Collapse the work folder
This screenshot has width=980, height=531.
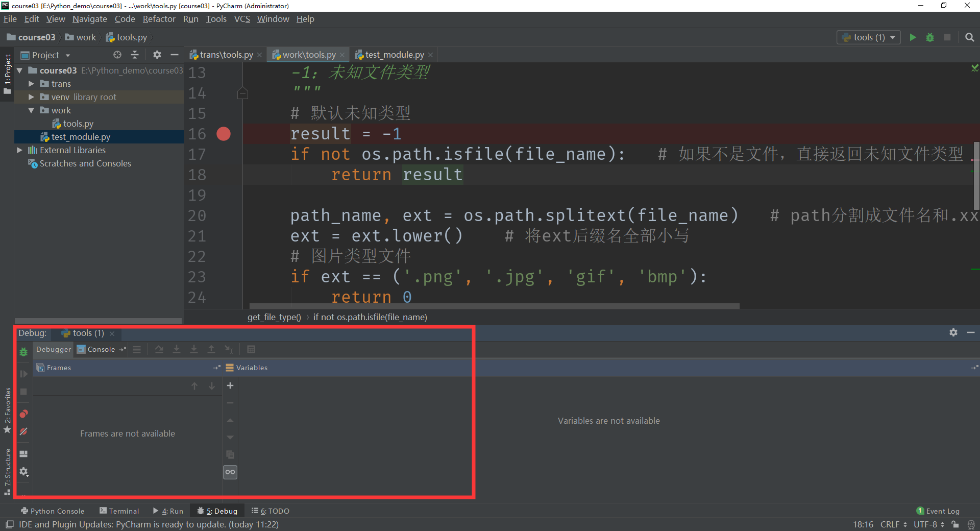click(31, 110)
